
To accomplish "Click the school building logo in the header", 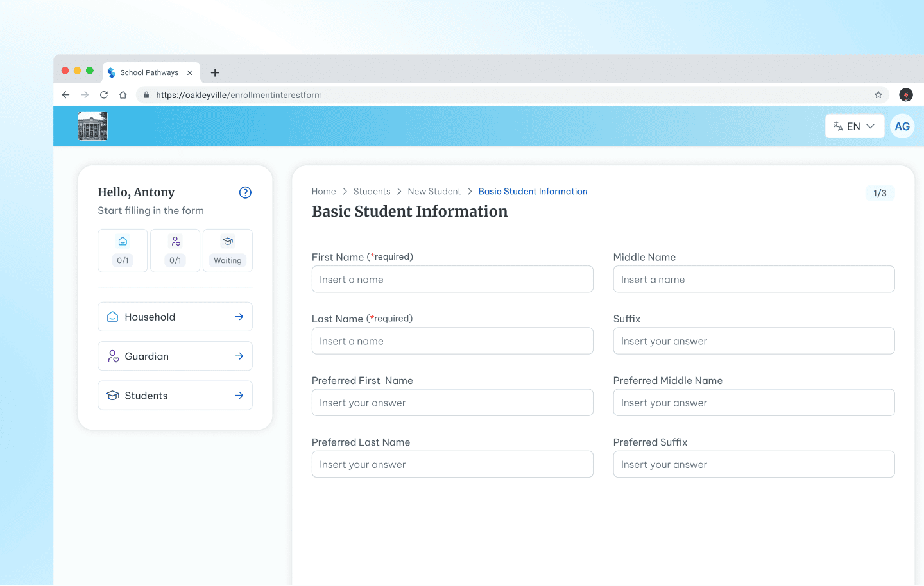I will click(92, 126).
